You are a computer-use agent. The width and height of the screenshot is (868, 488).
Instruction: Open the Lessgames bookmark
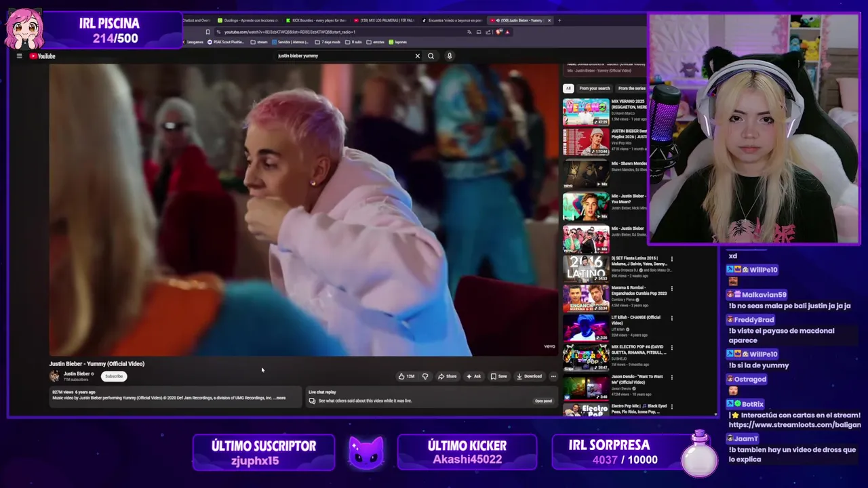click(x=193, y=42)
